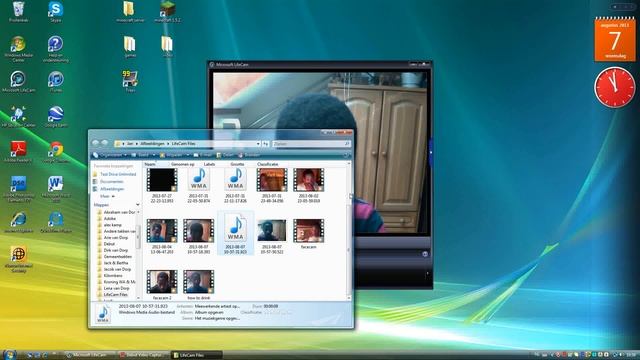The height and width of the screenshot is (360, 640).
Task: Open the Adobe Reader desktop shortcut
Action: (18, 152)
